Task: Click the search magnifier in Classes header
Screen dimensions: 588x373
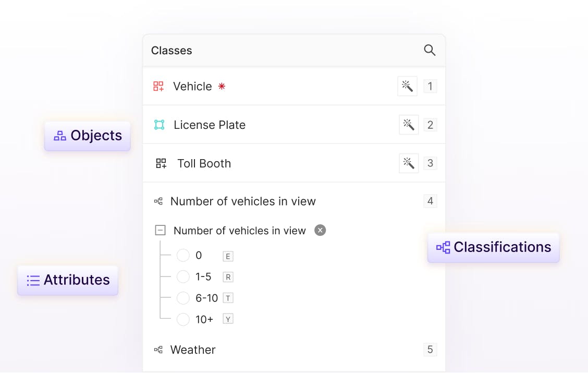Action: coord(430,50)
